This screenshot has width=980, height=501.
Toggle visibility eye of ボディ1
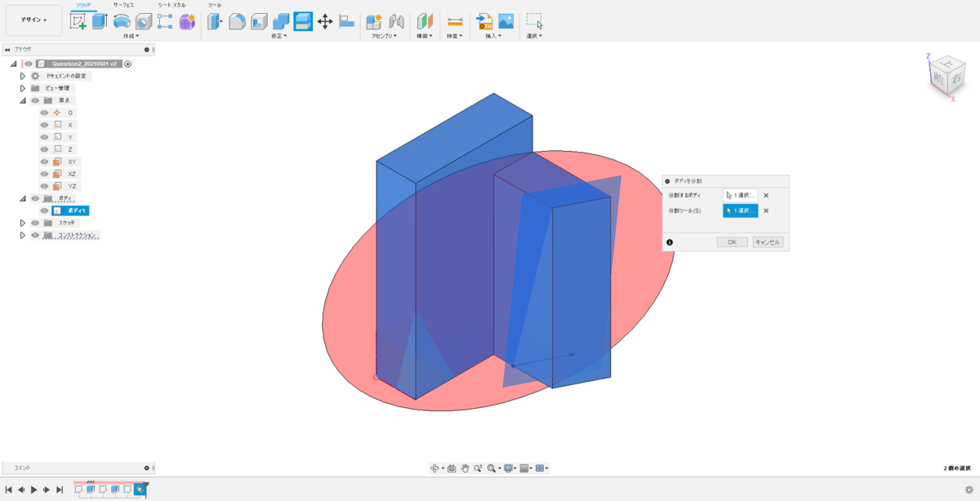(x=45, y=211)
